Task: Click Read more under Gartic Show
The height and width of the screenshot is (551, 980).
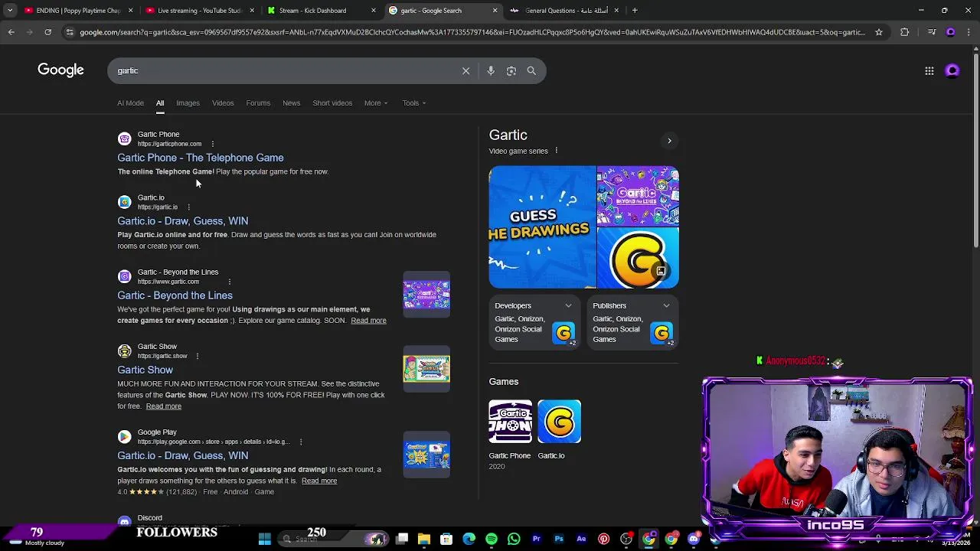Action: (x=164, y=406)
